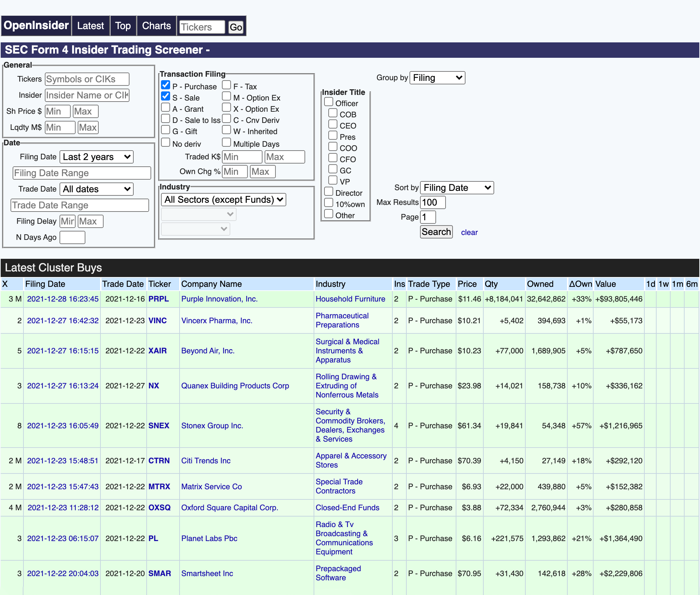
Task: Click the Filing Date Range input
Action: tap(82, 173)
